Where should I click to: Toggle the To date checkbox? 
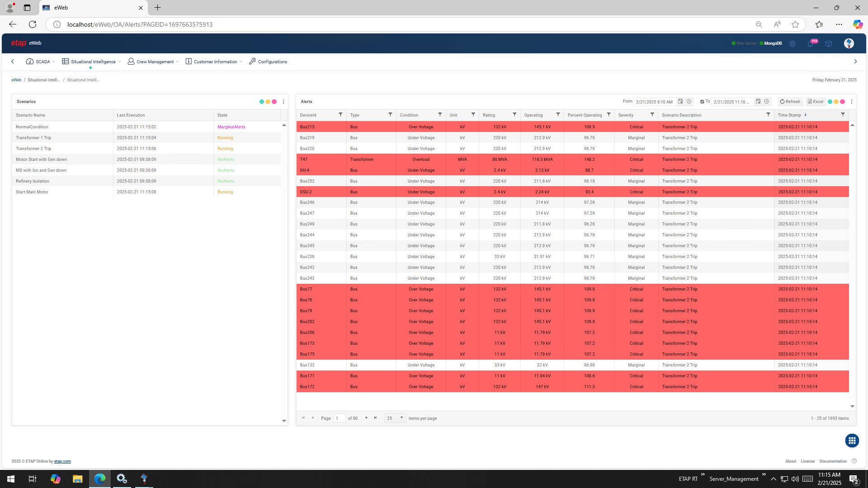point(702,102)
